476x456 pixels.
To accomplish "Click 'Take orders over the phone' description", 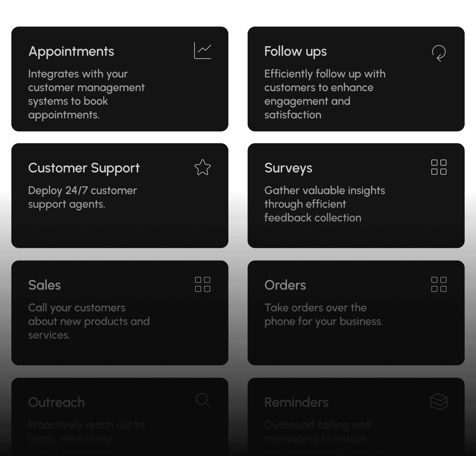I will 323,314.
